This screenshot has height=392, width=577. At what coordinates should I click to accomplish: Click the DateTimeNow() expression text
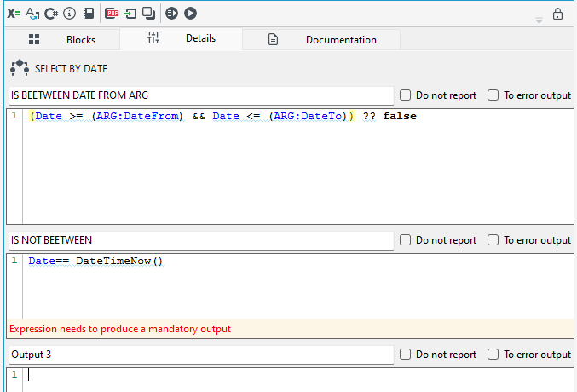click(119, 261)
